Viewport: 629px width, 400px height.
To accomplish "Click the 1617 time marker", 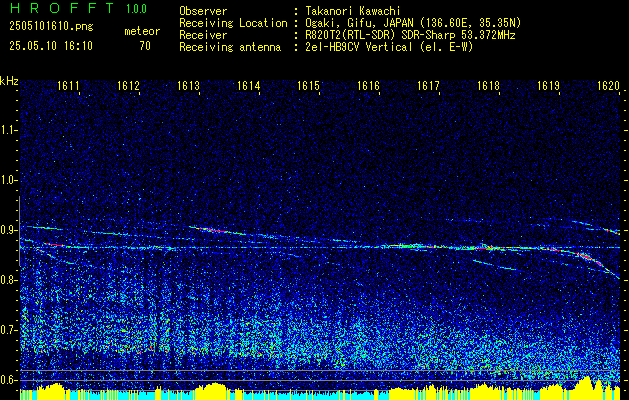I will tap(428, 85).
